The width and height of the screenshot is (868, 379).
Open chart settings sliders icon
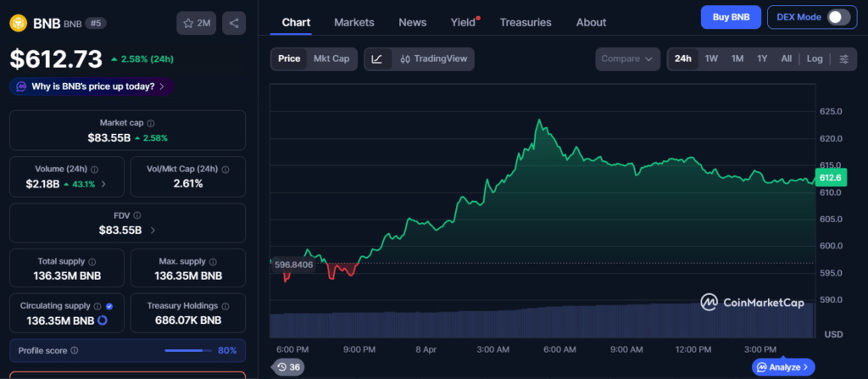tap(843, 59)
